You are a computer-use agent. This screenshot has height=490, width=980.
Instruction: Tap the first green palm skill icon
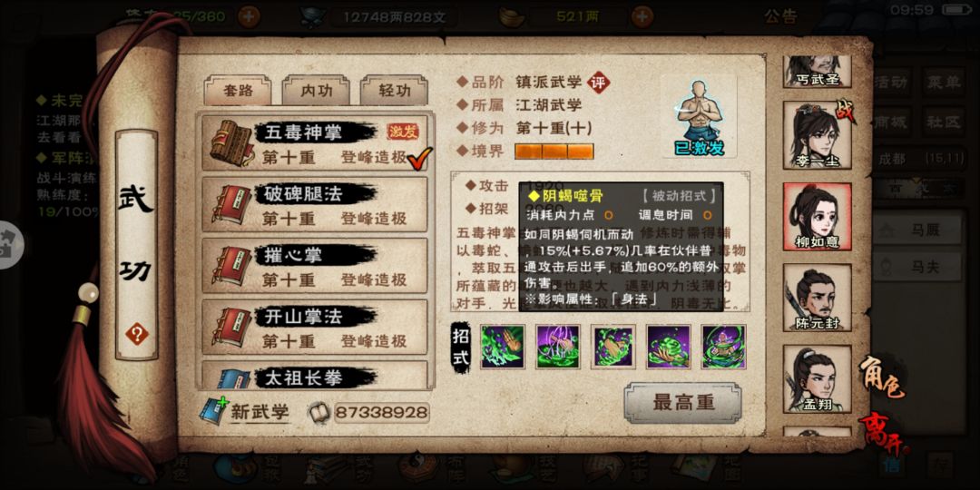(x=503, y=347)
